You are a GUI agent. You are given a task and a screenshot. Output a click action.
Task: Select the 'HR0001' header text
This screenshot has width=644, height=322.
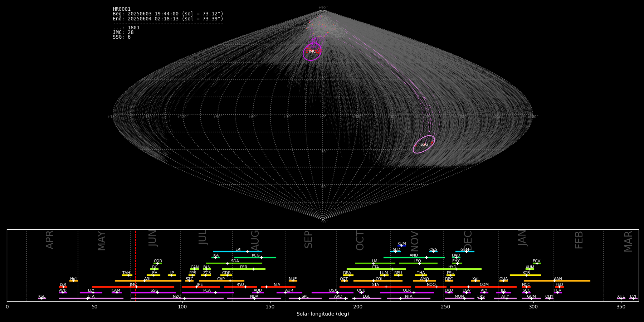(122, 9)
